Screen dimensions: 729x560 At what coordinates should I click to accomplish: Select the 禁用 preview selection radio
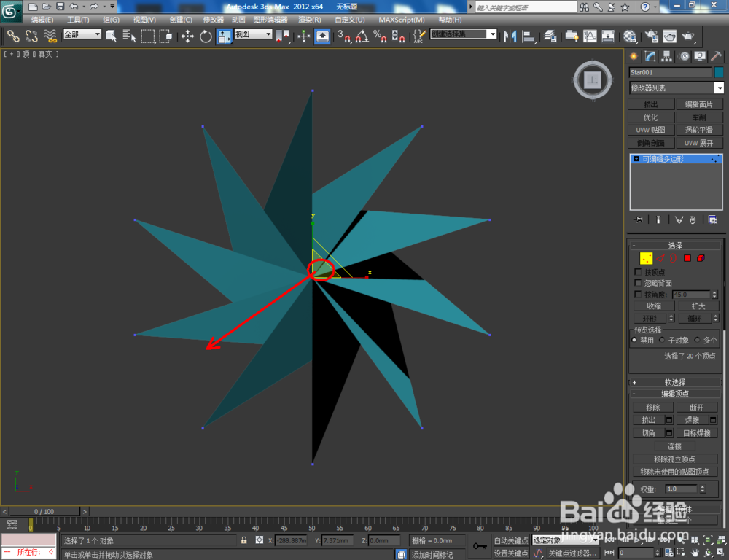634,340
